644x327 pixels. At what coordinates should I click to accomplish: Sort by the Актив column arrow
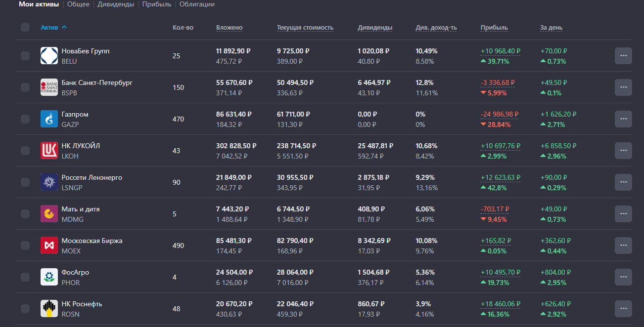click(x=64, y=28)
